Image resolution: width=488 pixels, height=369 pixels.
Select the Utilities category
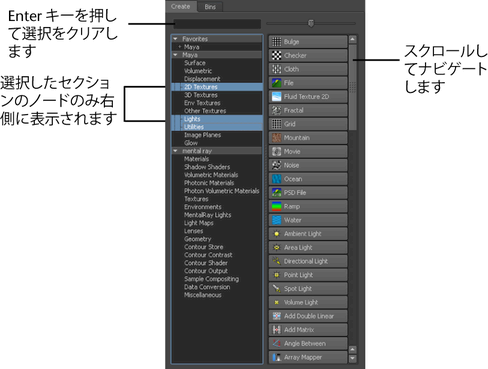pyautogui.click(x=217, y=127)
